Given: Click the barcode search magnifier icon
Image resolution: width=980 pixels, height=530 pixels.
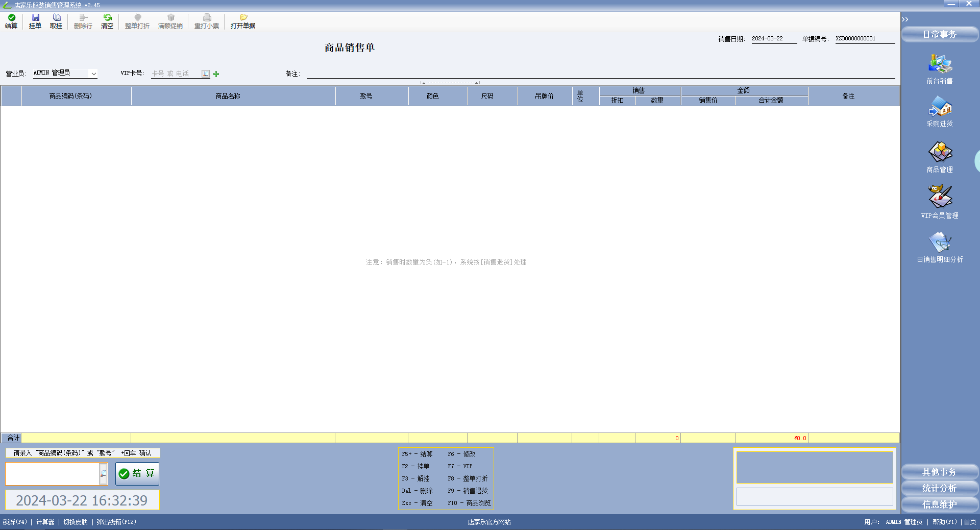Looking at the screenshot, I should [x=104, y=474].
